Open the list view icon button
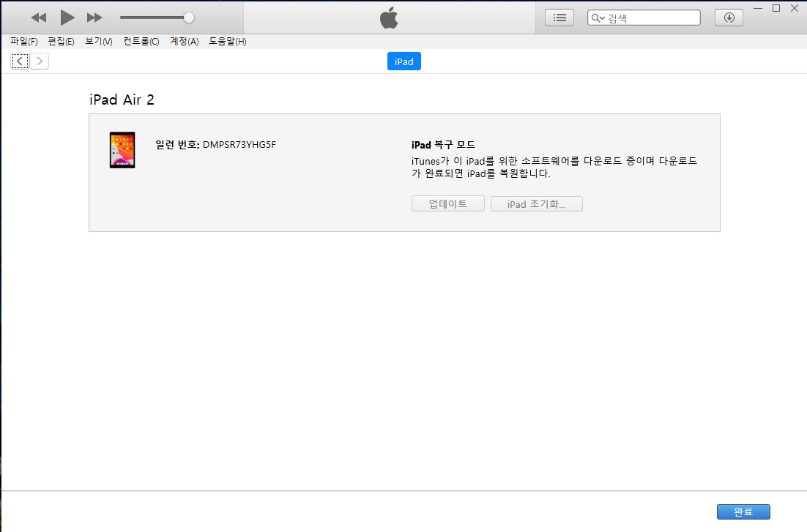 [x=559, y=18]
